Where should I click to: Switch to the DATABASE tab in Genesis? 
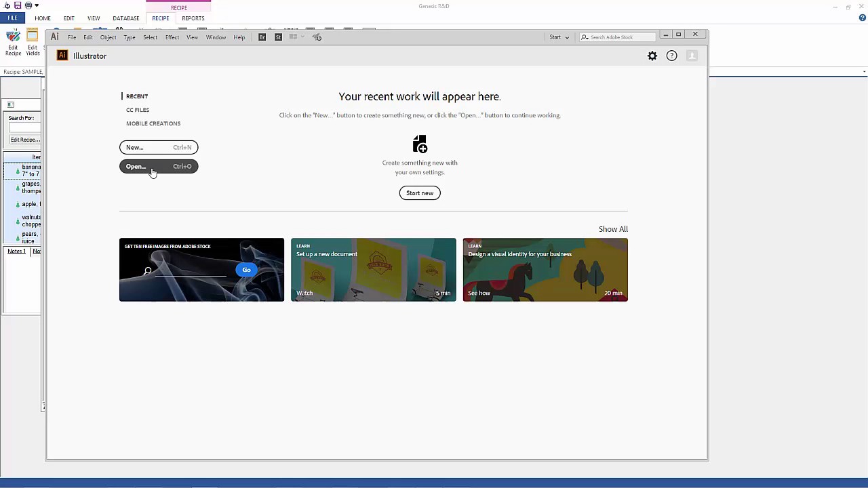126,18
